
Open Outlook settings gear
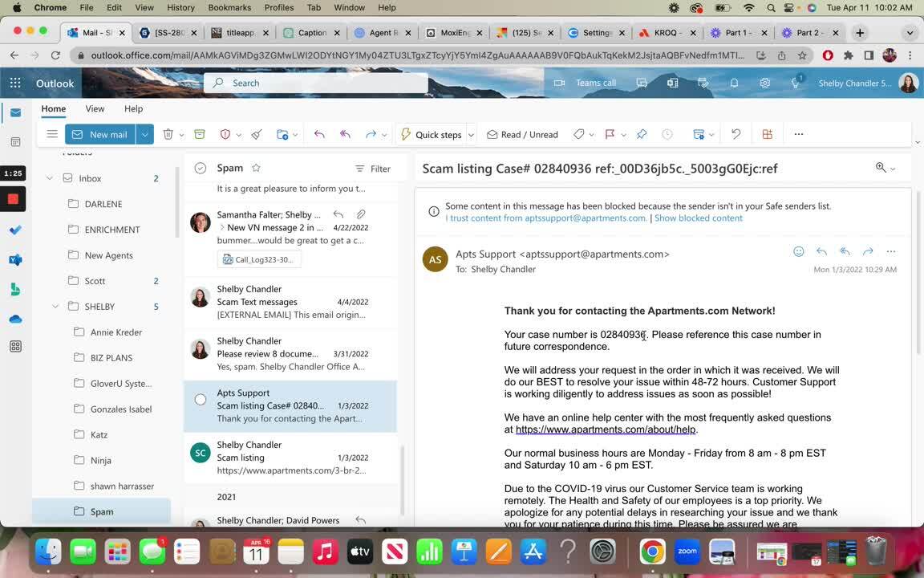pos(764,83)
